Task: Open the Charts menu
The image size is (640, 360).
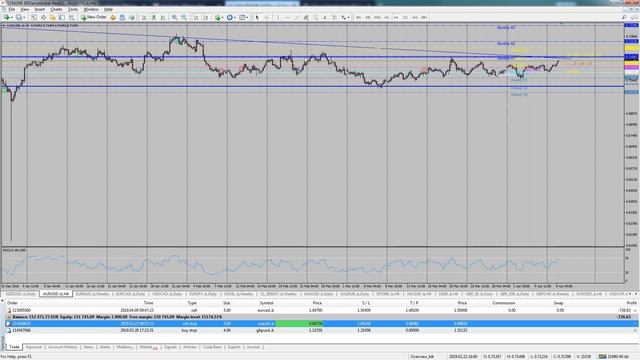Action: pyautogui.click(x=56, y=9)
